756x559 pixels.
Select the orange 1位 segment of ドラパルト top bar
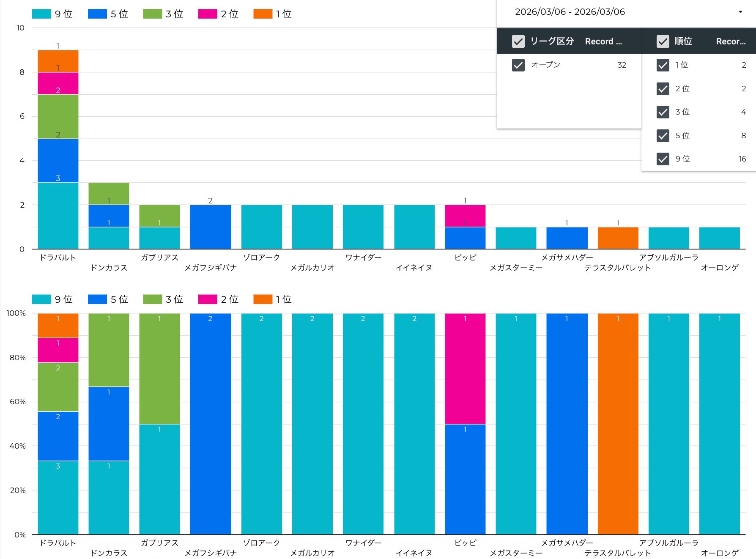[x=58, y=61]
